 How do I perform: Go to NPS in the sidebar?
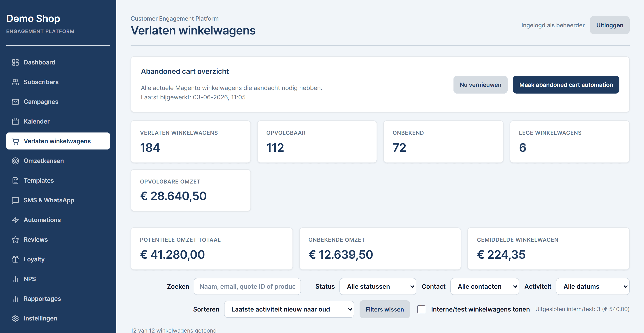[x=58, y=279]
